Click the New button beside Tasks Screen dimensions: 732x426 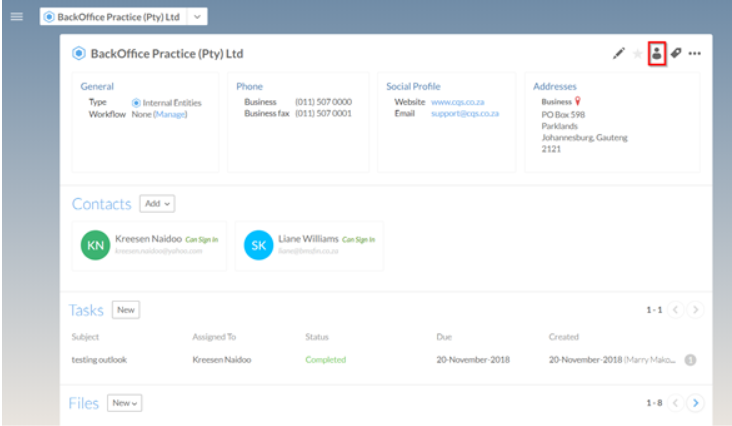pos(126,310)
